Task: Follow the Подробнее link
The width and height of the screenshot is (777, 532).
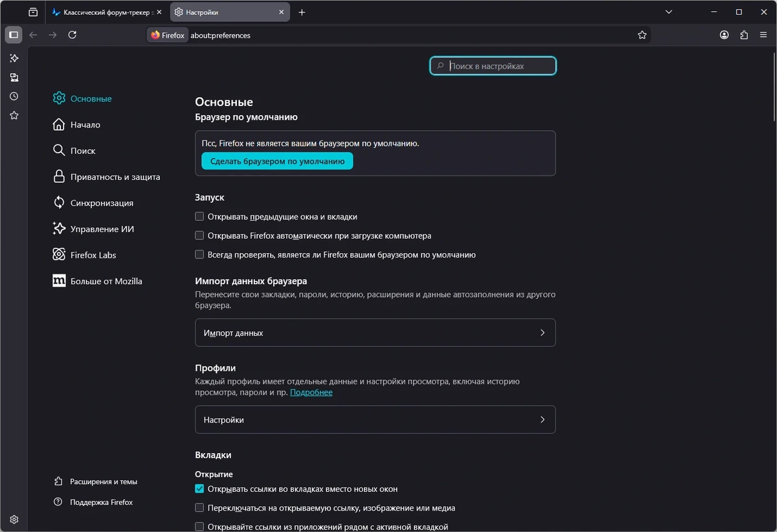Action: coord(311,392)
